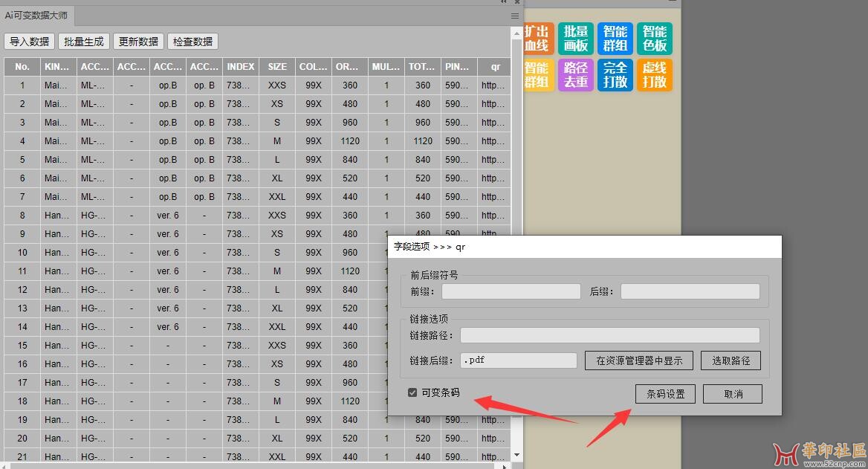The width and height of the screenshot is (868, 469).
Task: Click the 扩出血线 plugin icon
Action: click(x=537, y=39)
